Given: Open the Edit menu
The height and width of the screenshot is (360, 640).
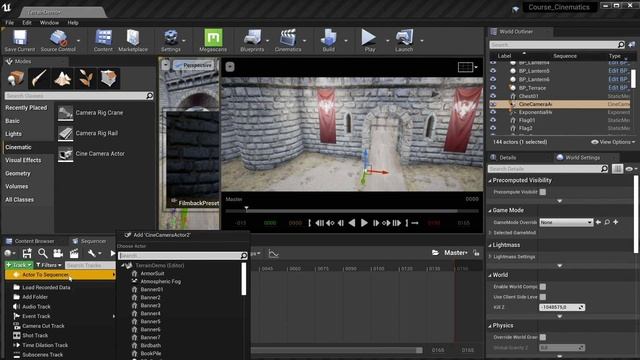Looking at the screenshot, I should click(27, 23).
